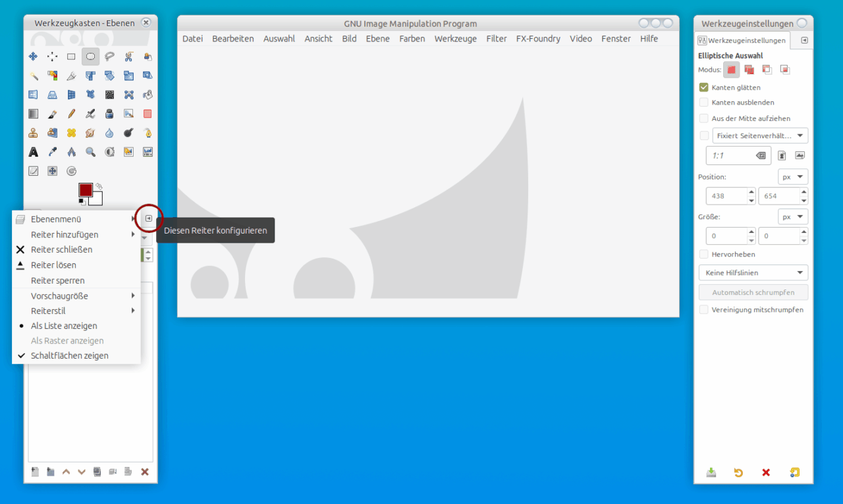This screenshot has height=504, width=843.
Task: Select the Free Select lasso tool
Action: coord(110,57)
